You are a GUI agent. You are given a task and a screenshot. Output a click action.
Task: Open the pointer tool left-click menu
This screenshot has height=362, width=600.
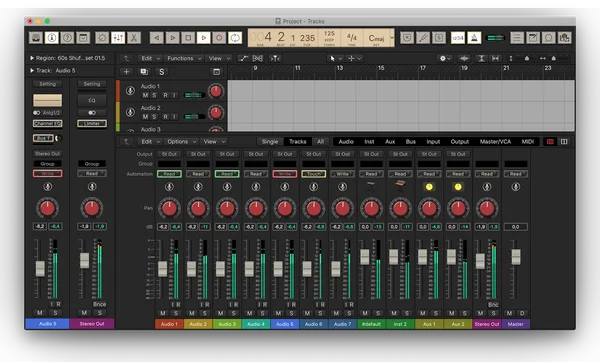(x=335, y=58)
